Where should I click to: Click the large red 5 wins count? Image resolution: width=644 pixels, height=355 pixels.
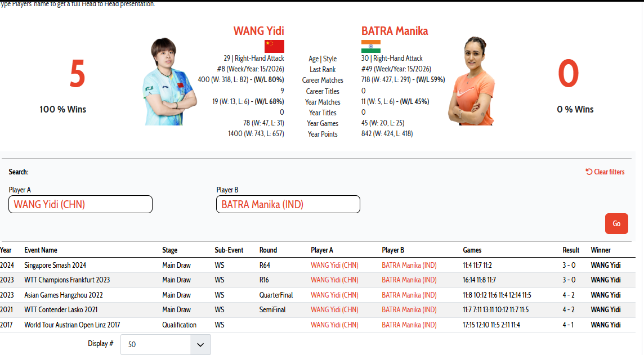(77, 74)
